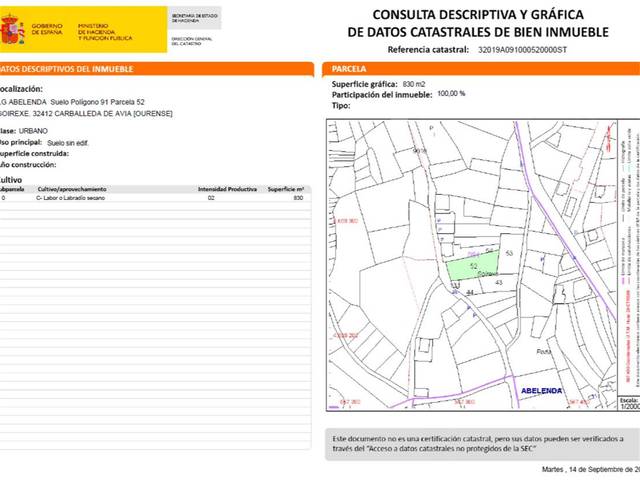The image size is (640, 480).
Task: Click the 'Escala: 1/2000' box on map
Action: (x=629, y=403)
